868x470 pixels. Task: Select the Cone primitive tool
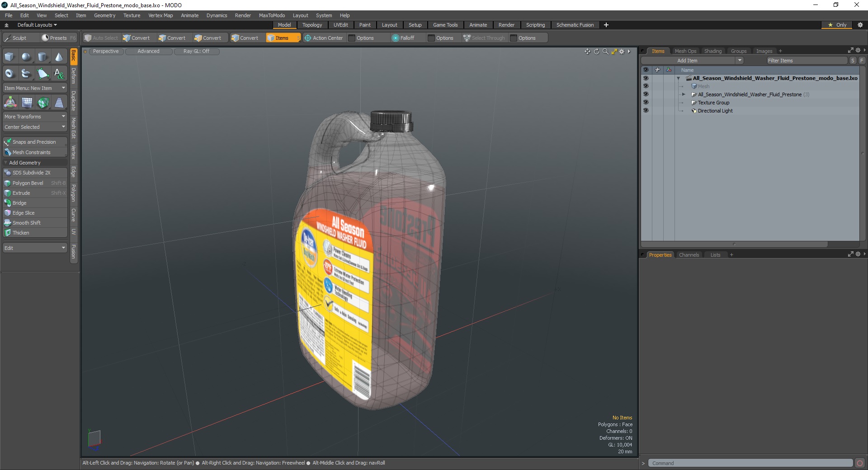pos(59,57)
